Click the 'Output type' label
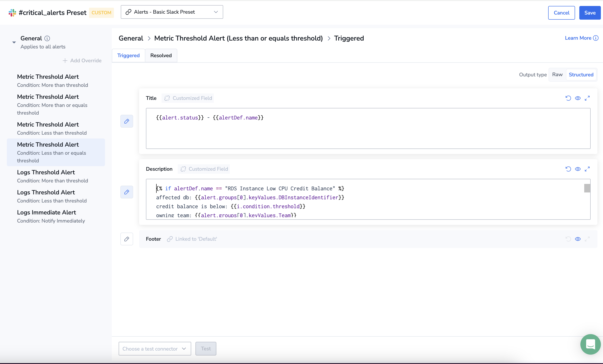Screen dimensions: 603x364 pos(533,75)
